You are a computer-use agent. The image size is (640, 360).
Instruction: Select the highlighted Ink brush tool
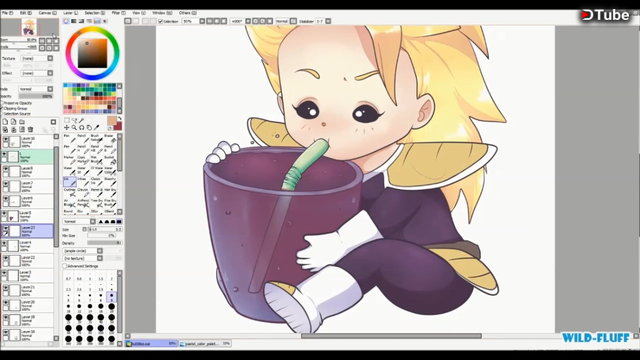(x=69, y=182)
